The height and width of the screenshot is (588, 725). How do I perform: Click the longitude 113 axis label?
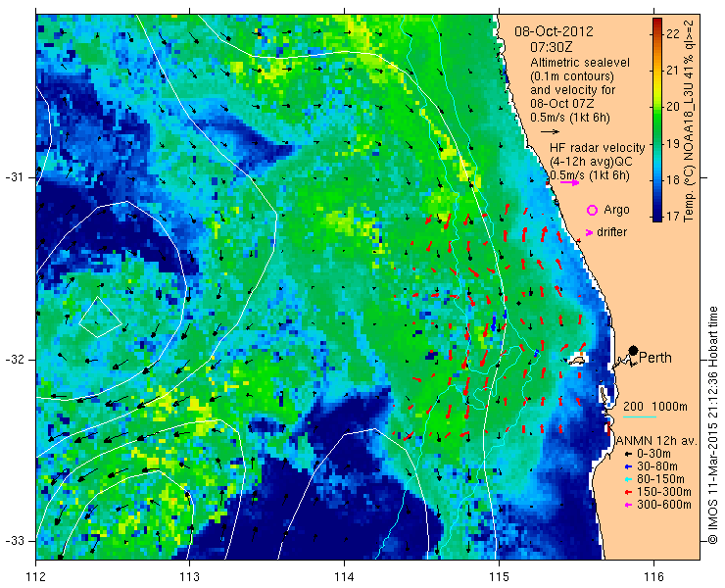tap(189, 577)
